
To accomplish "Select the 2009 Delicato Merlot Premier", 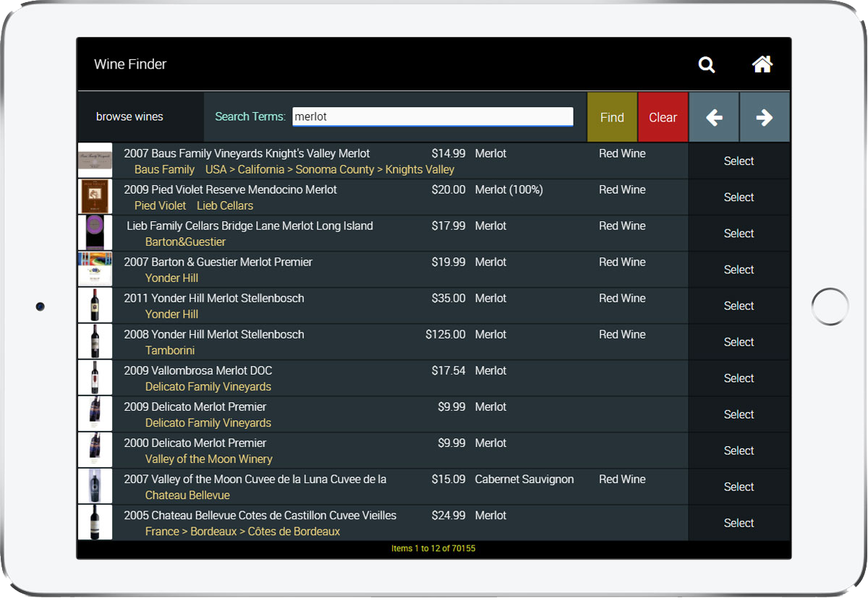I will pyautogui.click(x=739, y=414).
